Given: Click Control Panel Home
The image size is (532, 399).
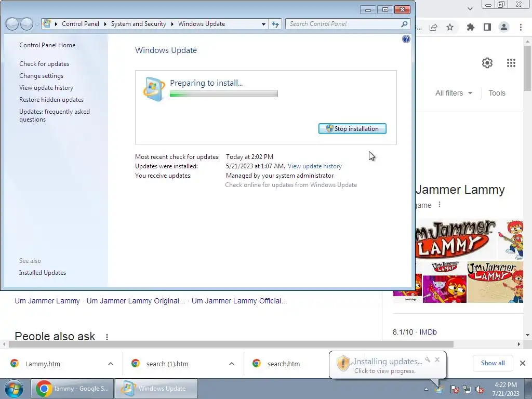Looking at the screenshot, I should pyautogui.click(x=47, y=45).
